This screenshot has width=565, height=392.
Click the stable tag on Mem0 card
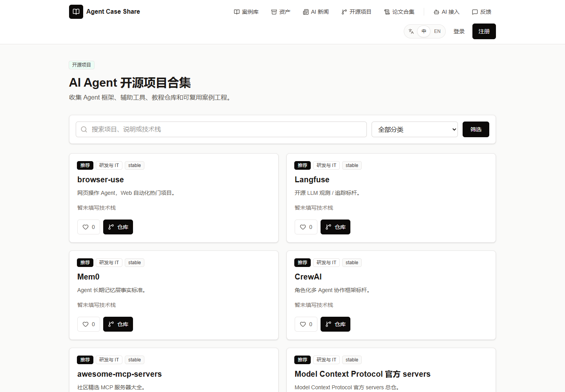[x=135, y=263]
